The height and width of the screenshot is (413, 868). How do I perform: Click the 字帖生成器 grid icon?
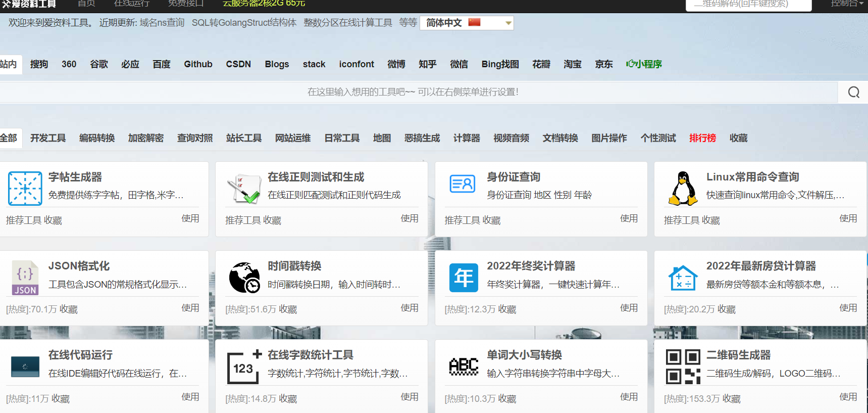pyautogui.click(x=25, y=189)
